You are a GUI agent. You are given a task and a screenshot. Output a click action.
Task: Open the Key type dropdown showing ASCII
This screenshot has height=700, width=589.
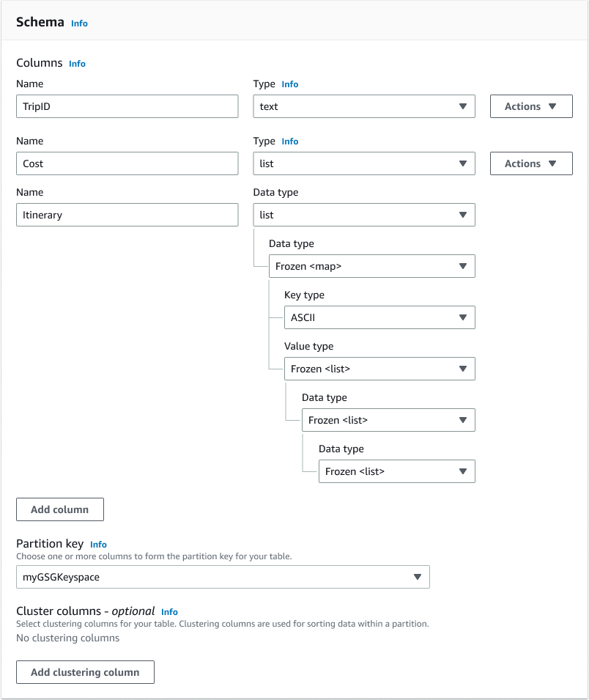pyautogui.click(x=379, y=317)
